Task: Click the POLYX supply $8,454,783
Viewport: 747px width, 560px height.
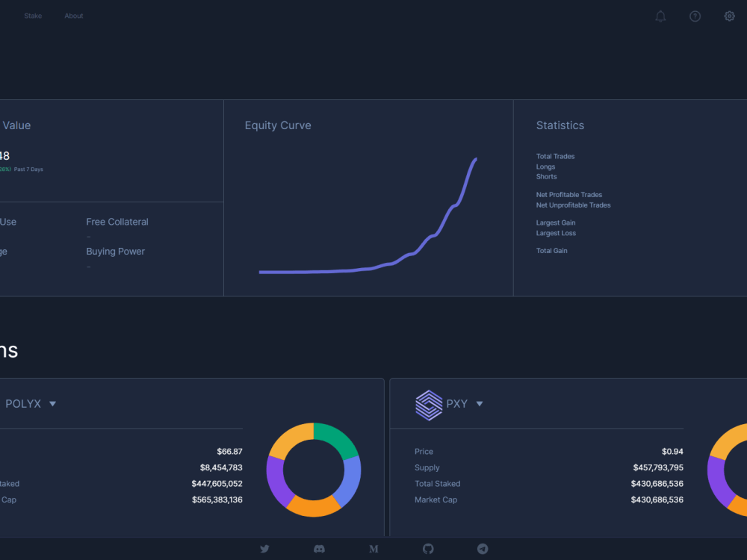Action: coord(221,467)
